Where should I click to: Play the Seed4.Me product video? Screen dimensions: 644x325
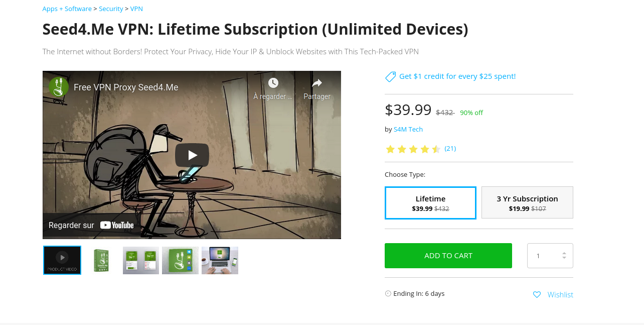point(192,155)
